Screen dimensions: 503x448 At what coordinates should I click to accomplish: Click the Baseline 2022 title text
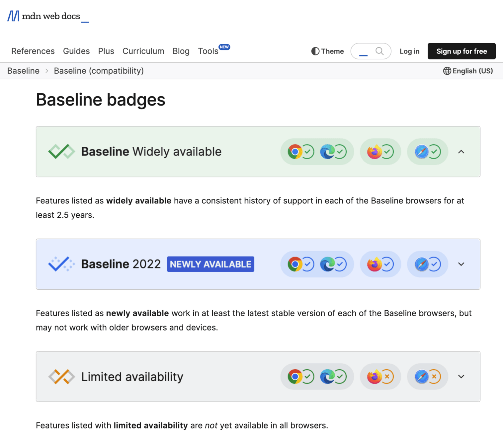pyautogui.click(x=121, y=264)
